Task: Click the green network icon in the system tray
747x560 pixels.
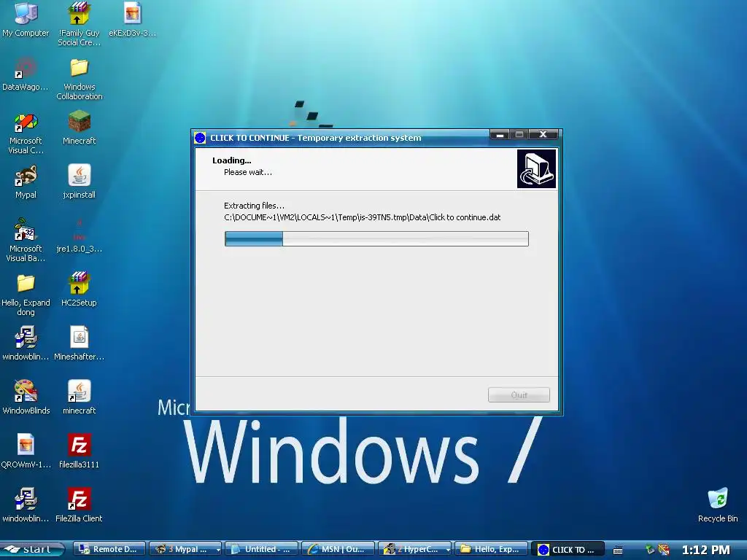Action: (x=650, y=550)
